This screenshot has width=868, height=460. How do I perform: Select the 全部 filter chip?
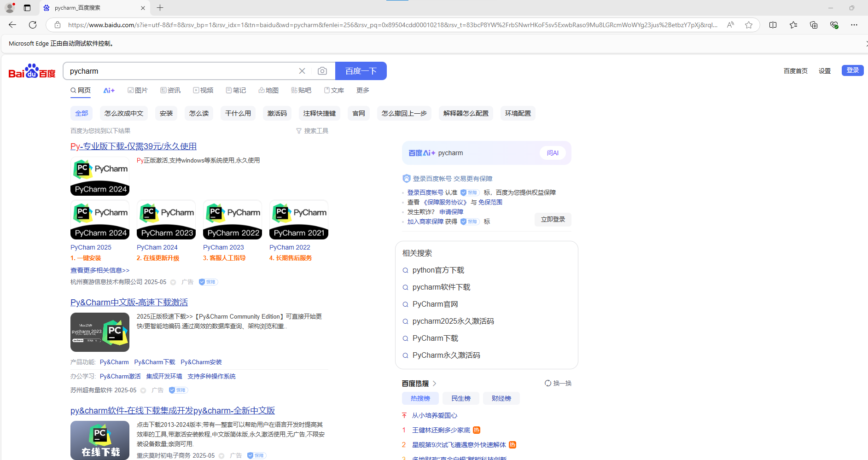pos(82,113)
